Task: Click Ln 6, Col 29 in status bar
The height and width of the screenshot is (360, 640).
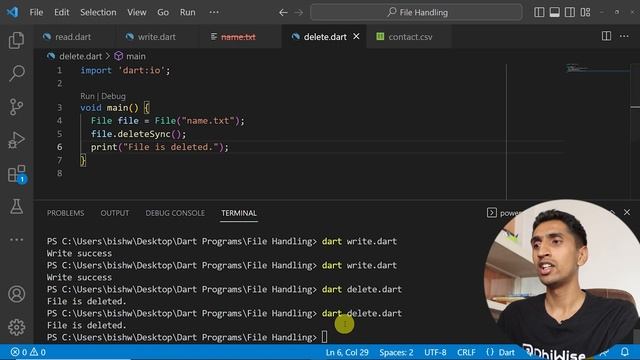Action: point(347,352)
